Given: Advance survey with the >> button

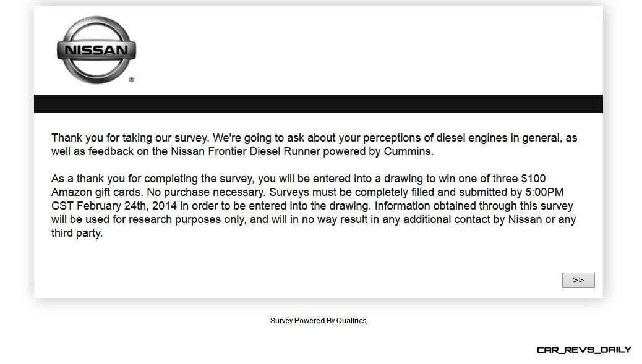Looking at the screenshot, I should (578, 280).
